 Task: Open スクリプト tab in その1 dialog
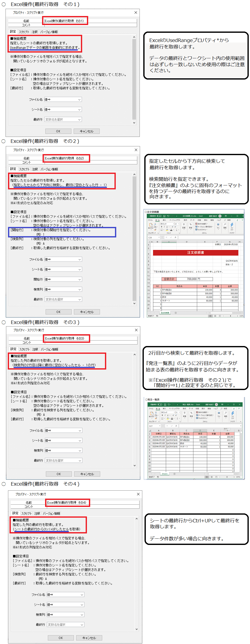[24, 32]
